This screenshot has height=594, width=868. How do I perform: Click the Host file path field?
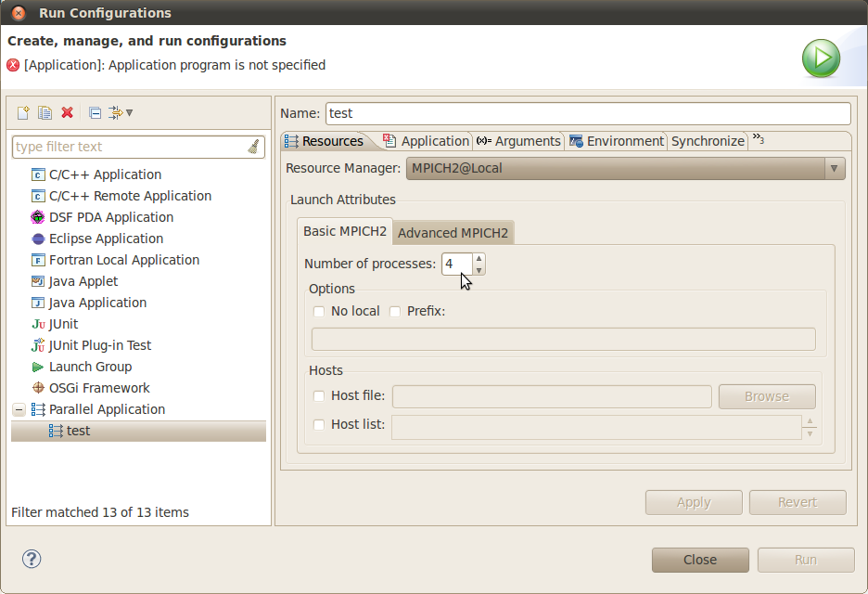click(552, 396)
